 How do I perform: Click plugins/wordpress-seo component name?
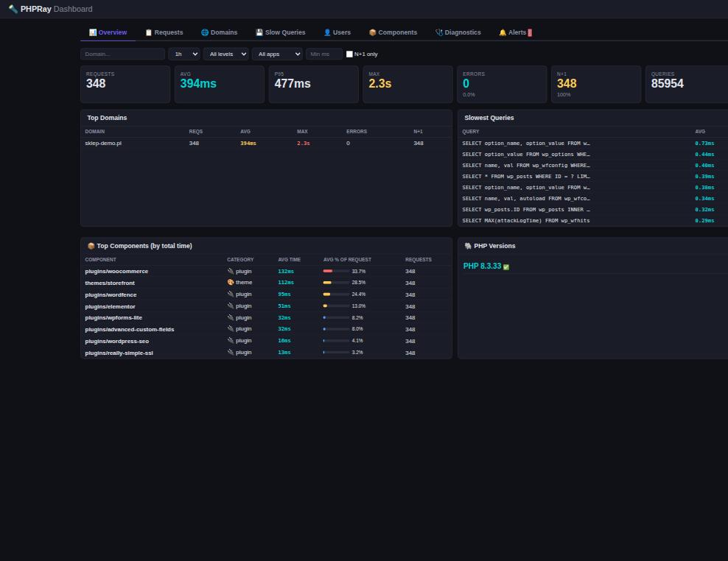pyautogui.click(x=117, y=342)
